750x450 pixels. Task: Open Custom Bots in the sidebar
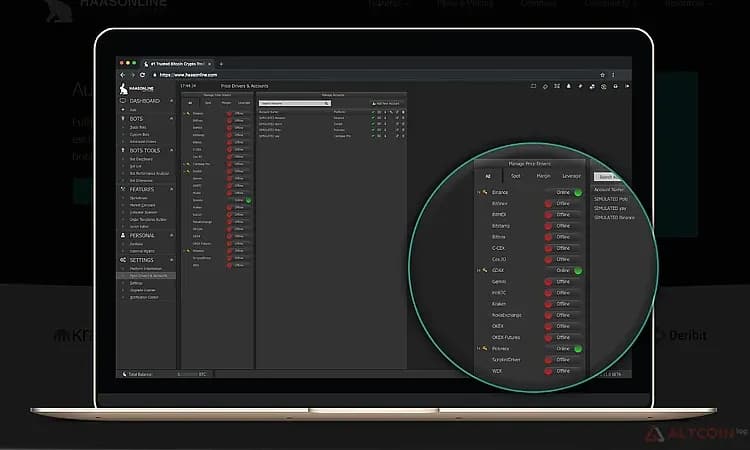139,134
